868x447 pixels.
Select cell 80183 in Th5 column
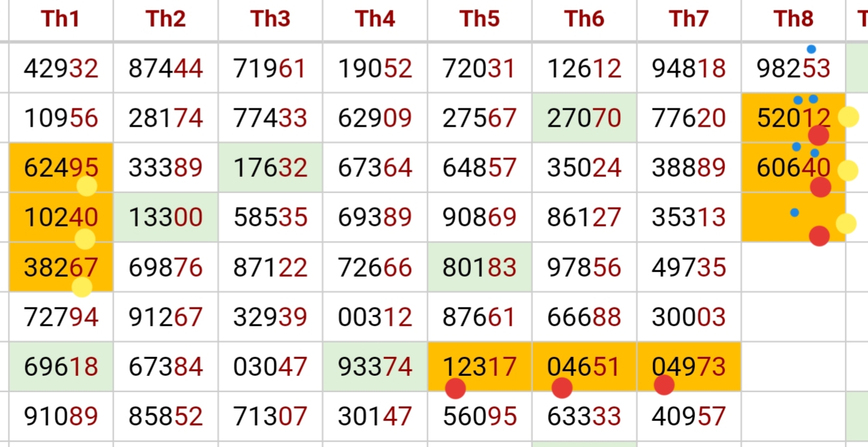pos(480,268)
